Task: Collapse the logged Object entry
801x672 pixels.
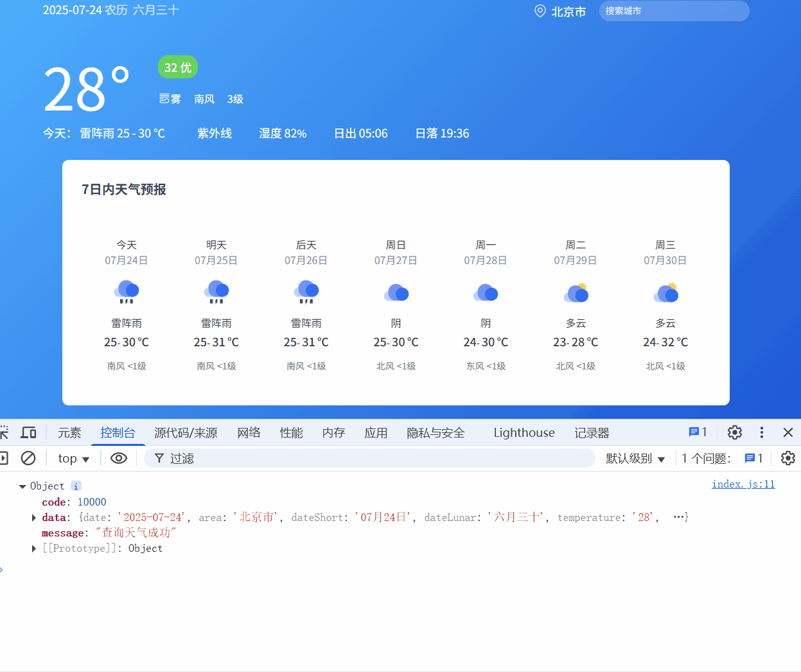Action: 22,487
